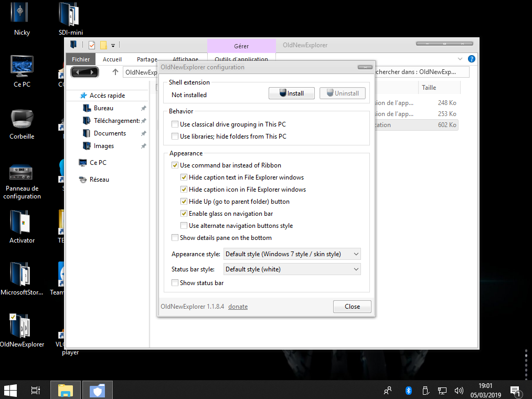Select the Ce PC desktop icon
532x399 pixels.
pyautogui.click(x=22, y=71)
